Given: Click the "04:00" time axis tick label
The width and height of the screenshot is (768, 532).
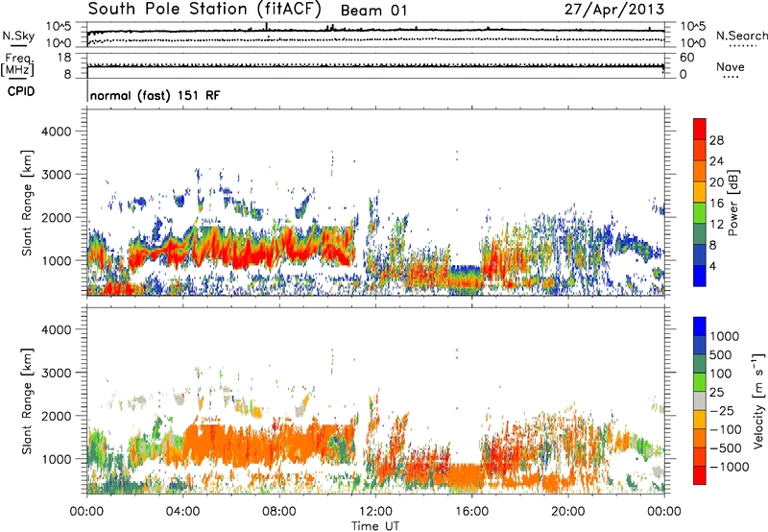Looking at the screenshot, I should (182, 512).
